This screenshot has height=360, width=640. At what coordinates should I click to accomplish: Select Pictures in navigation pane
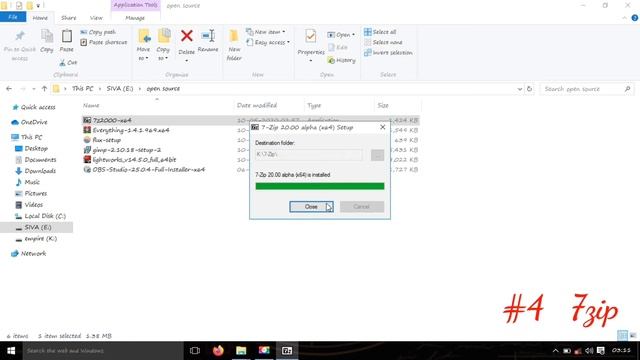tap(36, 193)
